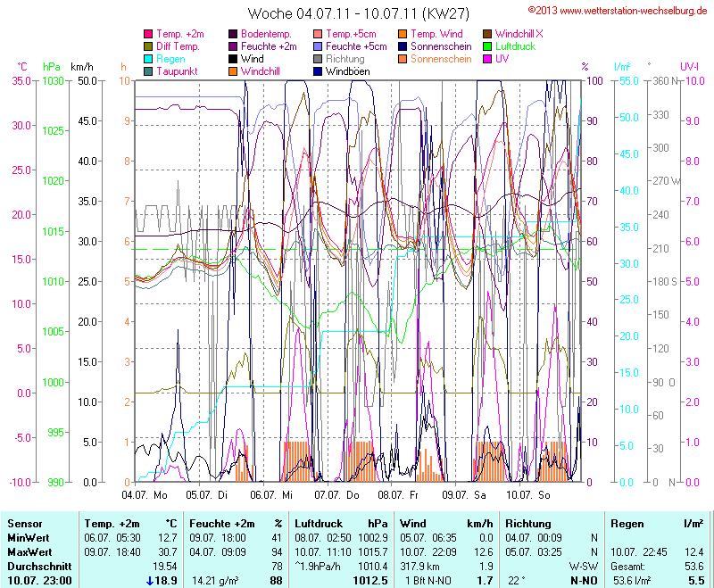Select the 'Luftdruck' legend label
The width and height of the screenshot is (714, 588).
pyautogui.click(x=516, y=46)
